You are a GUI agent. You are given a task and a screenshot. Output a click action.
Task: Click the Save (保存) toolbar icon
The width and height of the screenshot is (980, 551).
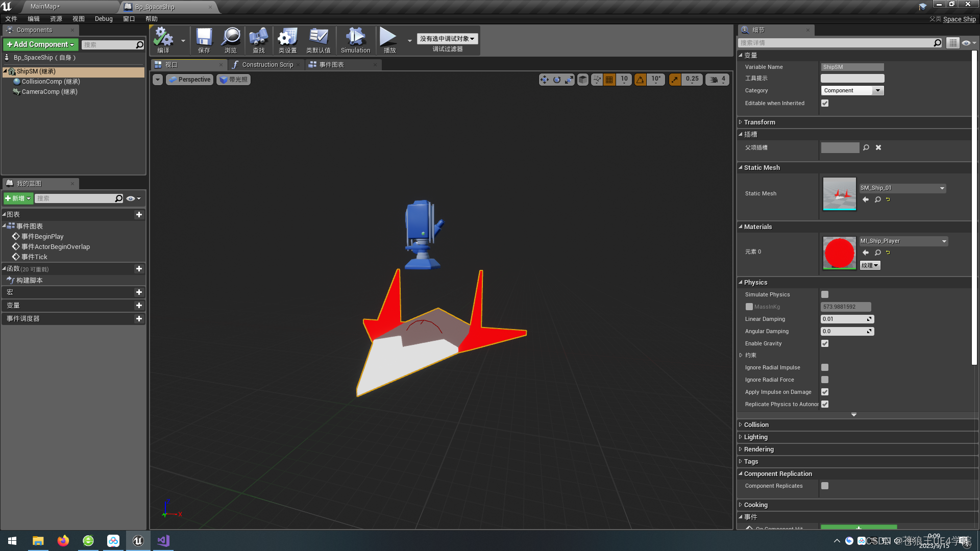(x=204, y=40)
